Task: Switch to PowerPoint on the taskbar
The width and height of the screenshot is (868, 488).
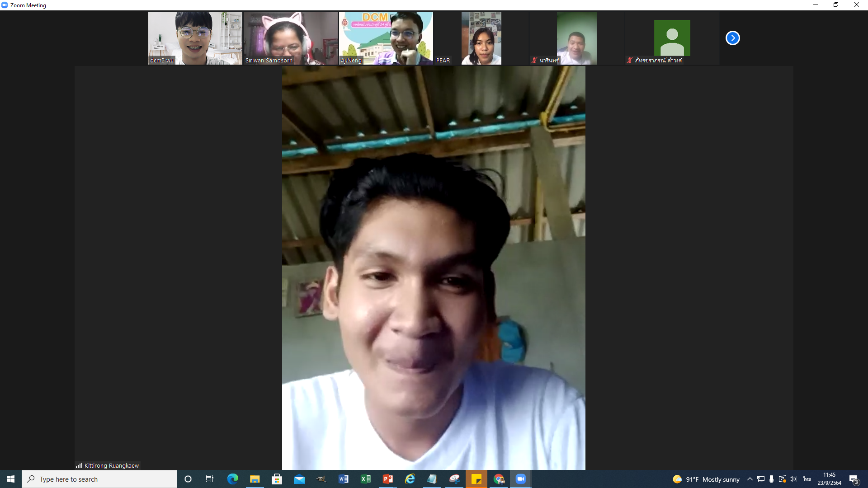Action: pos(387,479)
